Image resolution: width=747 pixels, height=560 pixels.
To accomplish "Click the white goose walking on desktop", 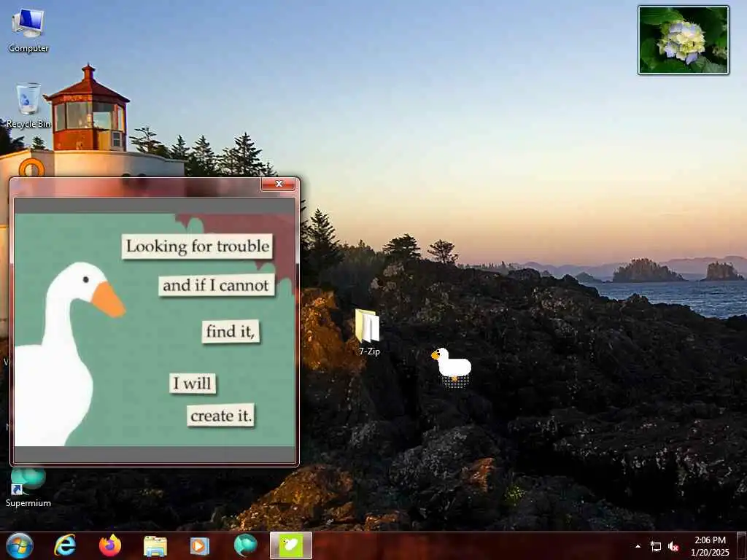I will coord(452,366).
